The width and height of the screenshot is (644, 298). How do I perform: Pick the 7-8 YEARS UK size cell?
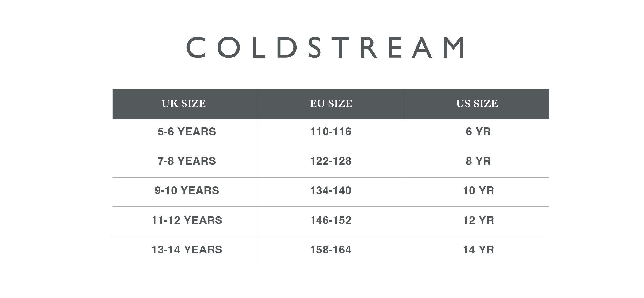coord(187,161)
